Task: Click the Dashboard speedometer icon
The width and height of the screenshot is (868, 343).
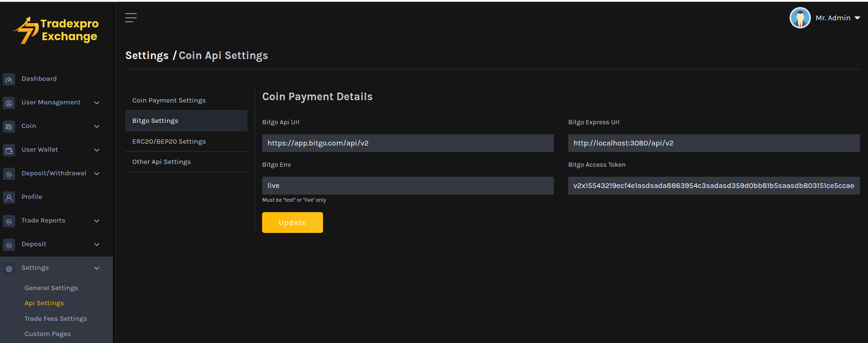Action: click(9, 79)
